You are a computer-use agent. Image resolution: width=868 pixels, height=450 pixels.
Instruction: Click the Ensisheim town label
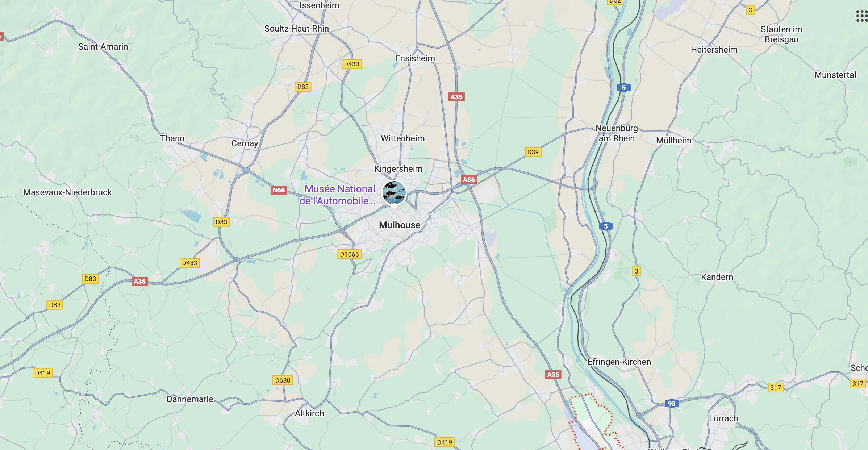tap(415, 58)
